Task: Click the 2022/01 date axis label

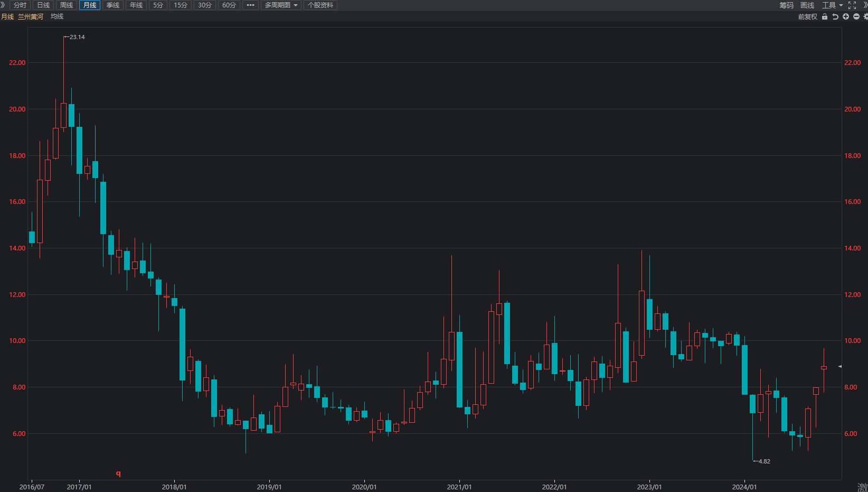Action: click(554, 487)
